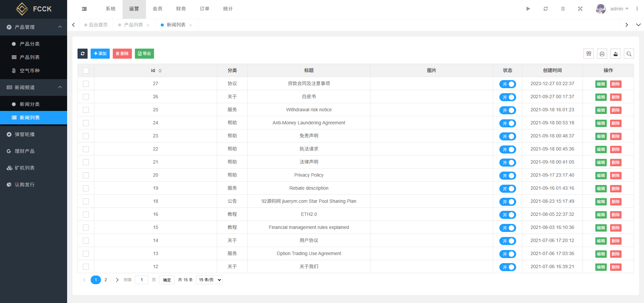This screenshot has width=644, height=303.
Task: Open the admin user dropdown
Action: pos(620,9)
